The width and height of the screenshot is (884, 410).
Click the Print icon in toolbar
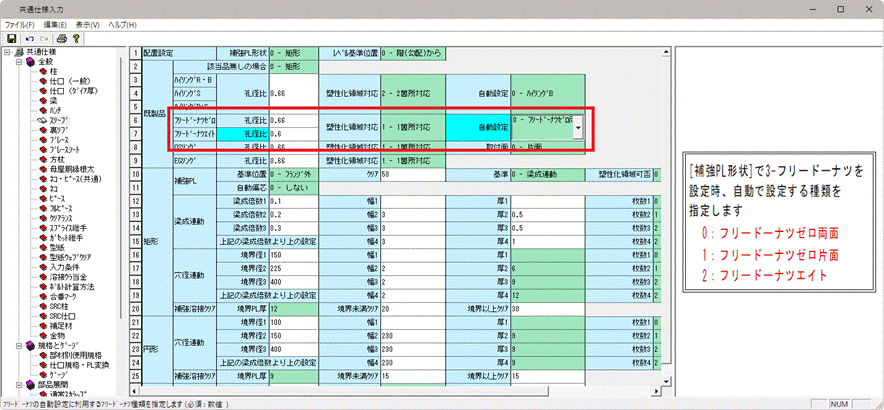(61, 38)
